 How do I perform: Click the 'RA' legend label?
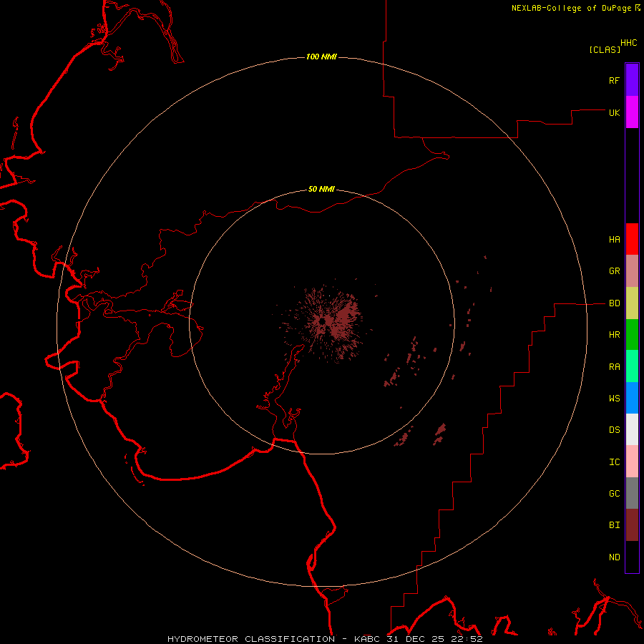click(615, 367)
